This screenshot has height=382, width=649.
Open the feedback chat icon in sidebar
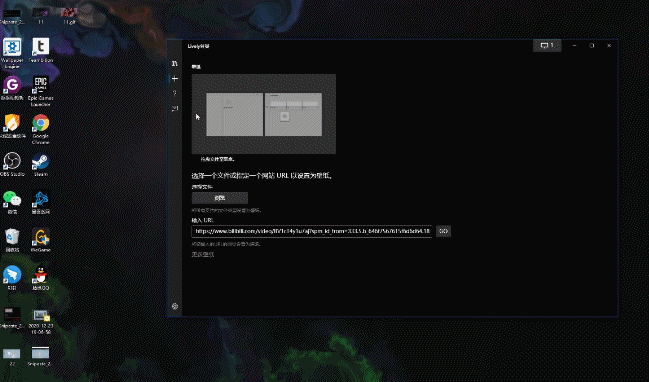click(x=175, y=108)
